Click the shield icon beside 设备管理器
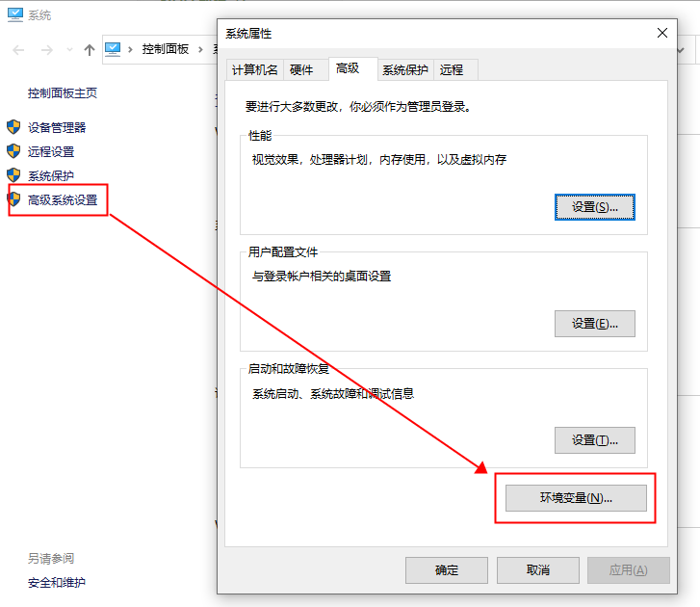700x607 pixels. pyautogui.click(x=13, y=127)
